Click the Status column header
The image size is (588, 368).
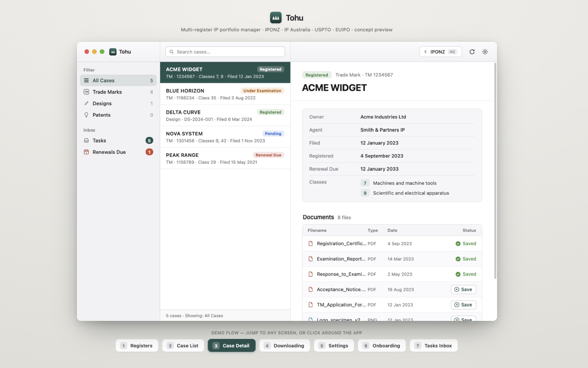(469, 230)
